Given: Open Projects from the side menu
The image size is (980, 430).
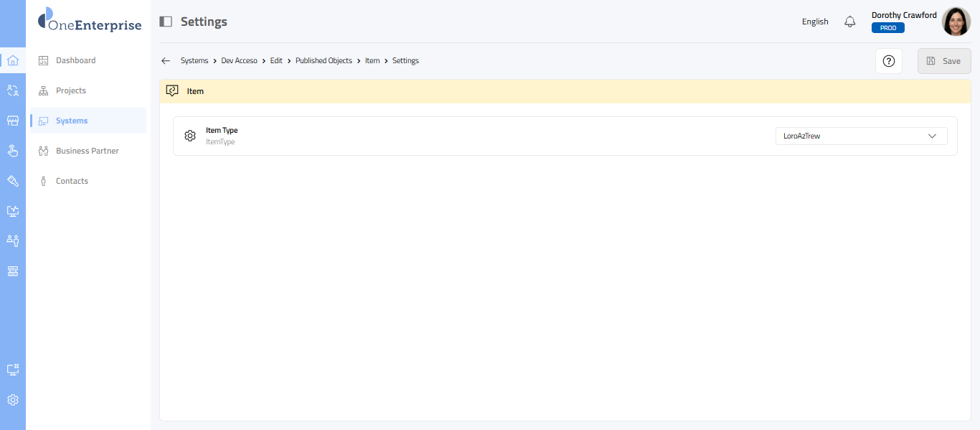Looking at the screenshot, I should coord(70,90).
